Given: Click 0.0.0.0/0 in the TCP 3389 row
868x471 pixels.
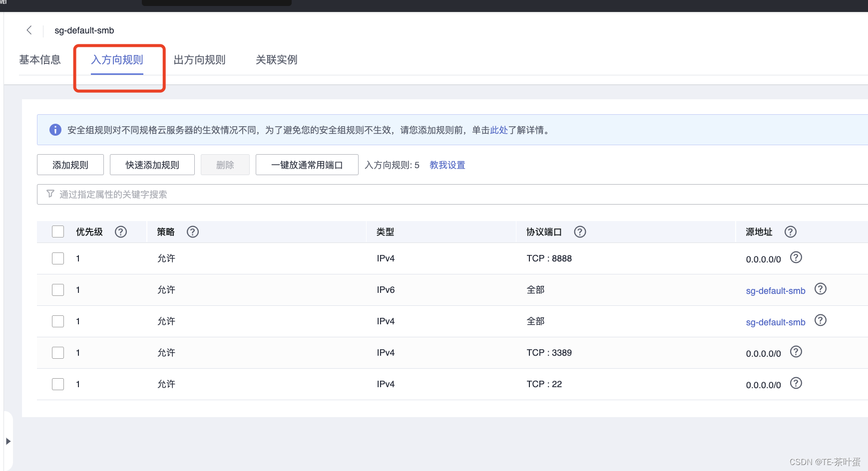Looking at the screenshot, I should [x=764, y=354].
